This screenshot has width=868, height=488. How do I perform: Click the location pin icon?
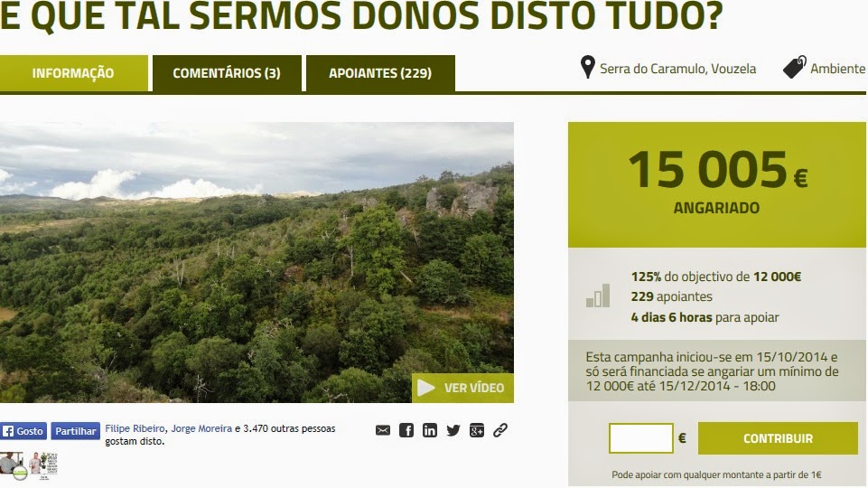(x=587, y=68)
